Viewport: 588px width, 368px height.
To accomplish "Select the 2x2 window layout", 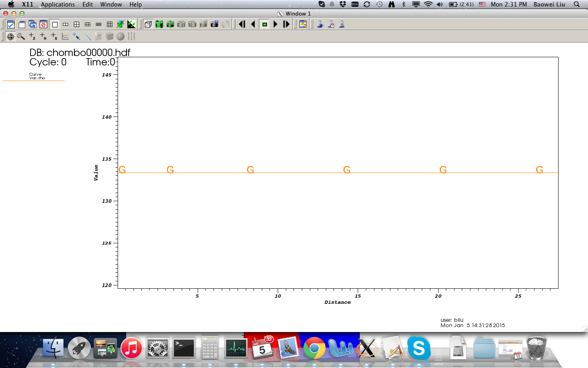I will pyautogui.click(x=77, y=25).
